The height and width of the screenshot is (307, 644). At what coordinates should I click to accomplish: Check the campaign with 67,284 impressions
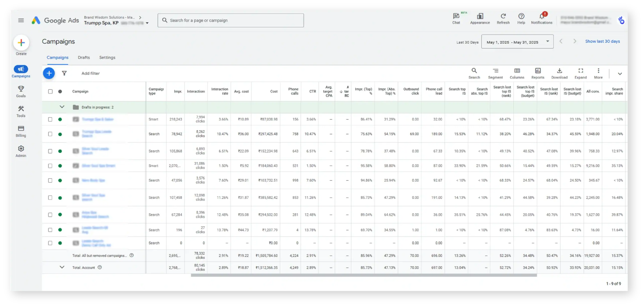(x=50, y=215)
